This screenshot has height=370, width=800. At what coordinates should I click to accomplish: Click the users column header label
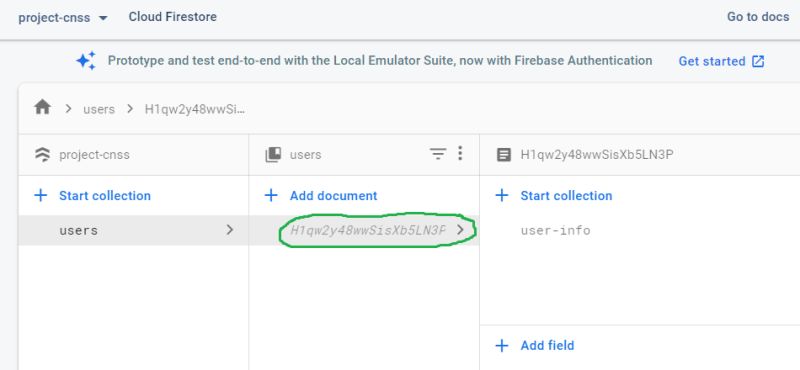(x=306, y=155)
